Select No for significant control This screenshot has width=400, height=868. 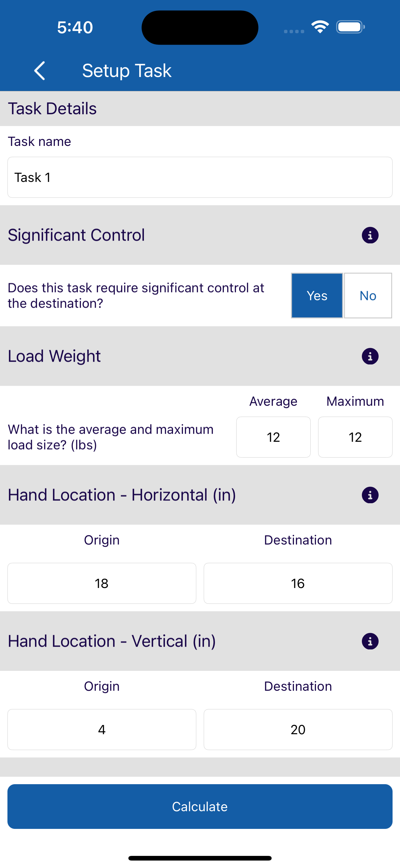pos(368,296)
